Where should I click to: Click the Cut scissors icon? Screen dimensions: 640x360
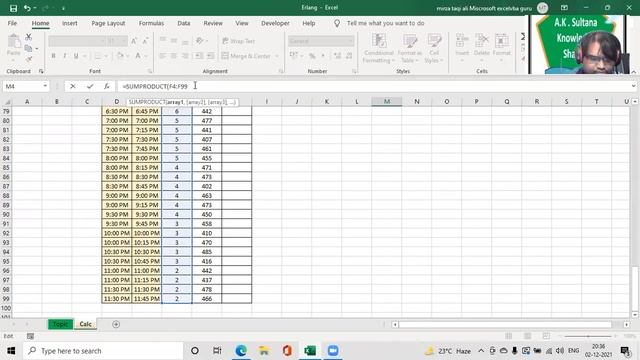(x=29, y=37)
